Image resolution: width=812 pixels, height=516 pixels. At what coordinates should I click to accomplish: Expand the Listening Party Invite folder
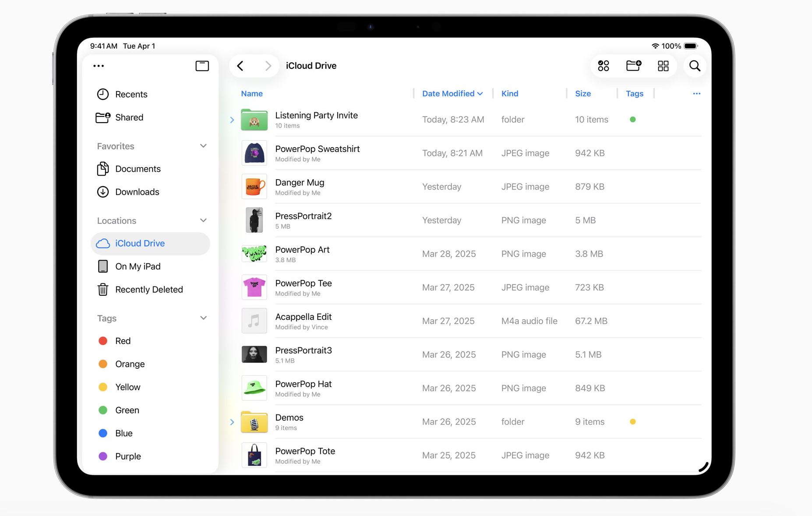click(x=232, y=120)
